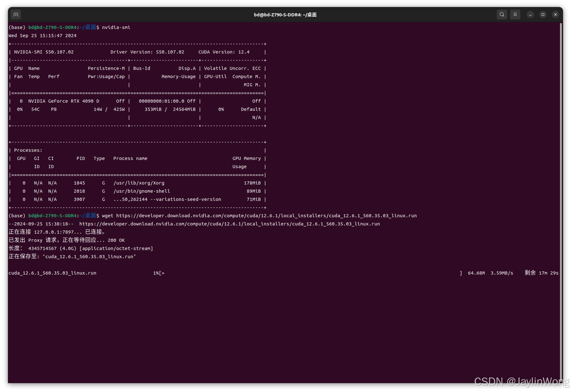Screen dimensions: 571x392
Task: Click the 3.59MB/s download speed
Action: [502, 273]
